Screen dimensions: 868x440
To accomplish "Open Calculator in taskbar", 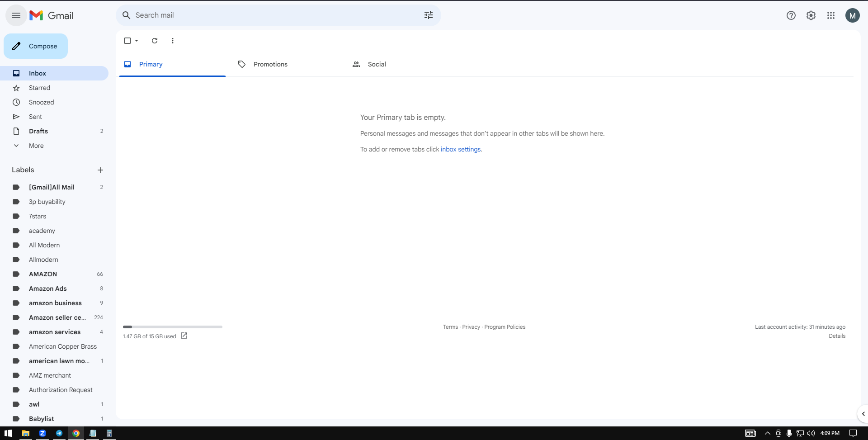I will click(x=109, y=433).
